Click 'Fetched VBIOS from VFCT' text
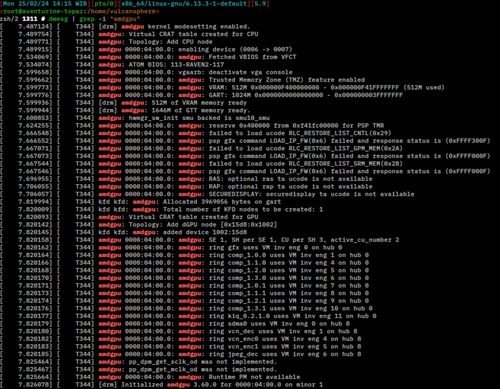 [252, 57]
